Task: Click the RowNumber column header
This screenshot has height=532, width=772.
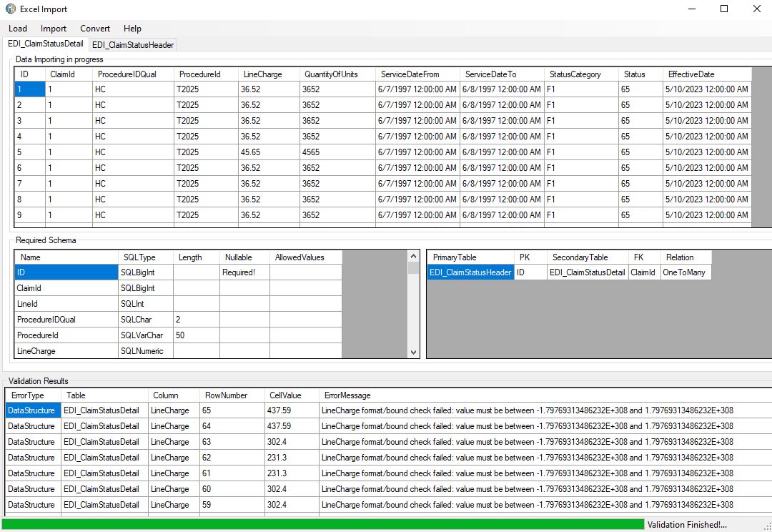Action: [x=232, y=395]
